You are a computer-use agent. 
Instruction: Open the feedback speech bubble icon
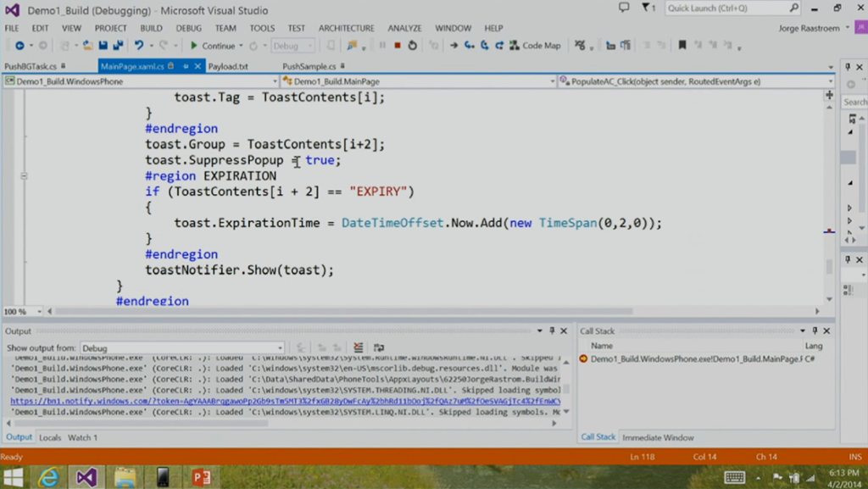624,8
